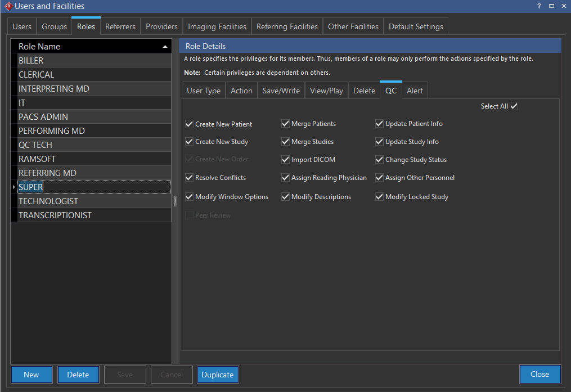Viewport: 571px width, 392px height.
Task: Click the application logo icon in title bar
Action: [7, 6]
